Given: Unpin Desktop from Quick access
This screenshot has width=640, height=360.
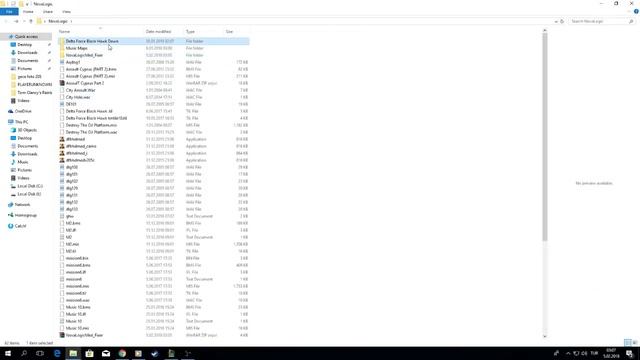Looking at the screenshot, I should point(49,44).
